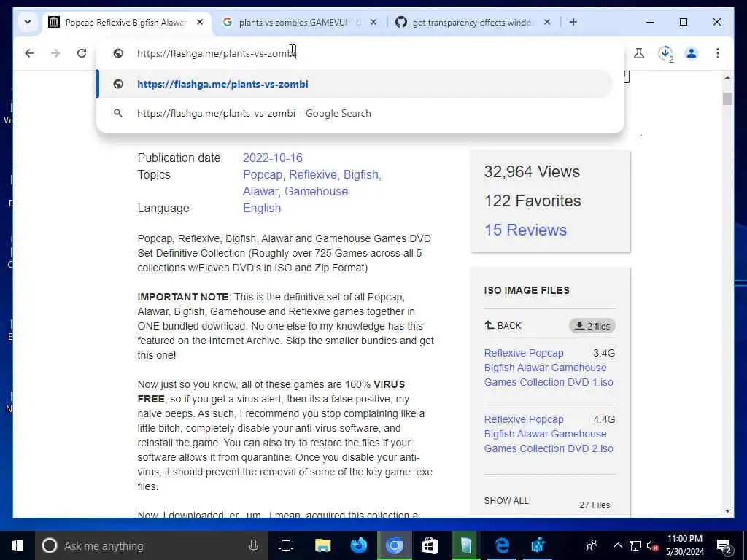Open Microsoft Edge from the taskbar
Viewport: 747px width, 560px height.
click(502, 545)
